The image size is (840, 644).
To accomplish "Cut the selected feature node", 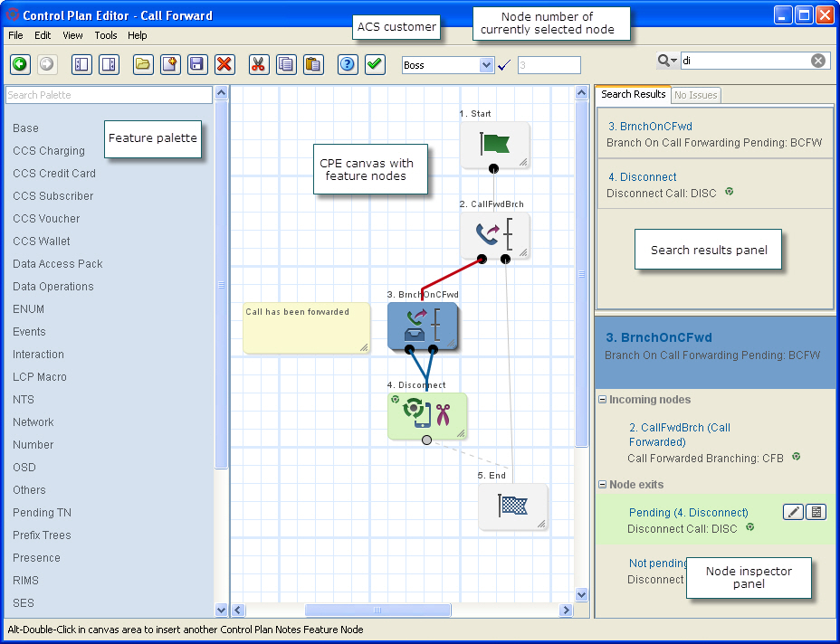I will (259, 65).
